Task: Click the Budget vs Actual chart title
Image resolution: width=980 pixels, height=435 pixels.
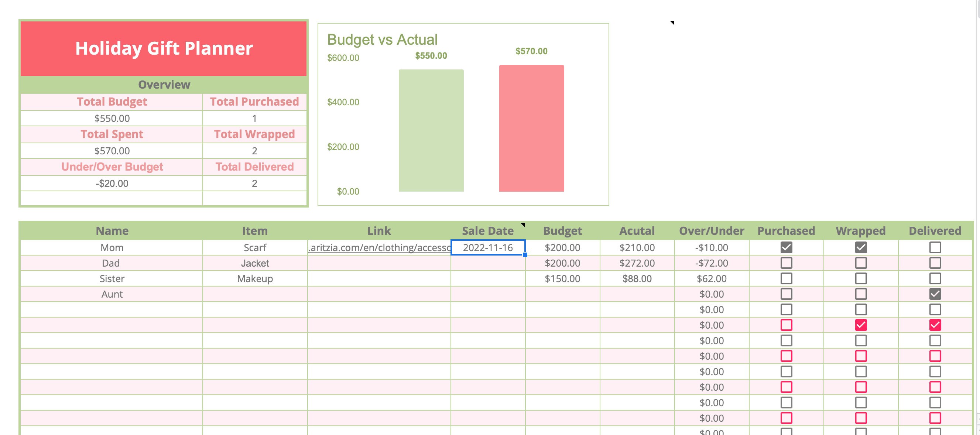Action: tap(382, 39)
